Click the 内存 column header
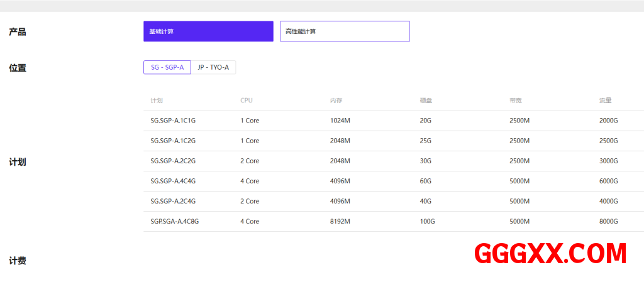644x282 pixels. [336, 100]
